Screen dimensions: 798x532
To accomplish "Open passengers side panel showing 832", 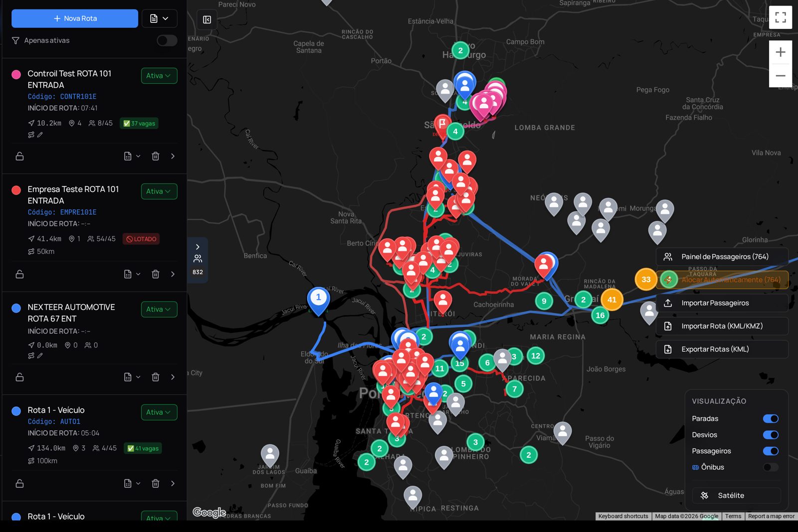I will pyautogui.click(x=198, y=260).
